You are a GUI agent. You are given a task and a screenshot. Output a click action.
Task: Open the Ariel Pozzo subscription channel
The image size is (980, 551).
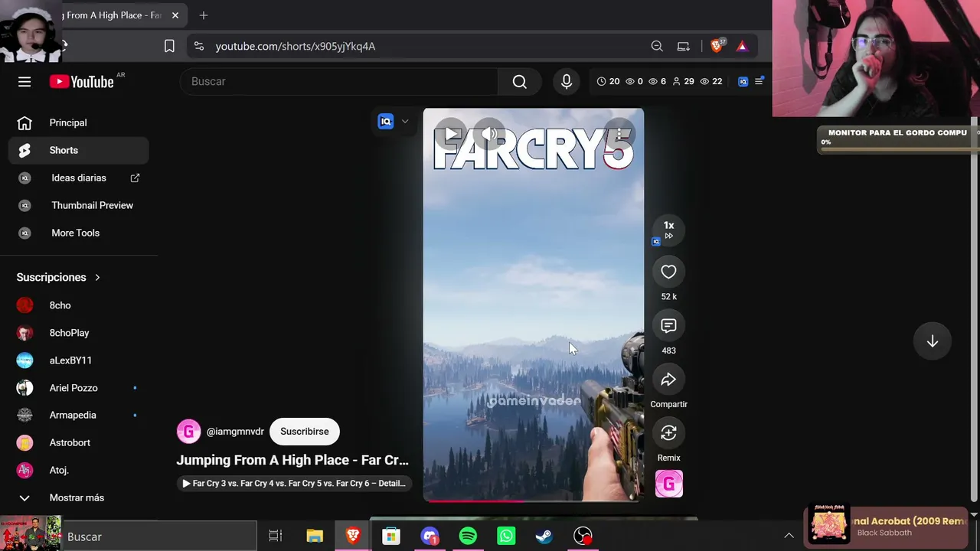(x=79, y=388)
